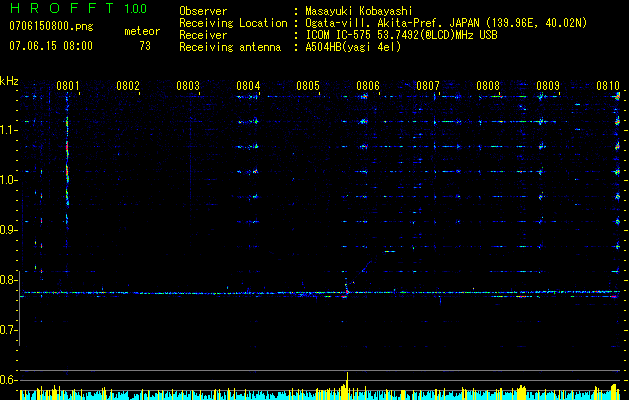Click the 1.1 kHz axis label

(x=9, y=130)
